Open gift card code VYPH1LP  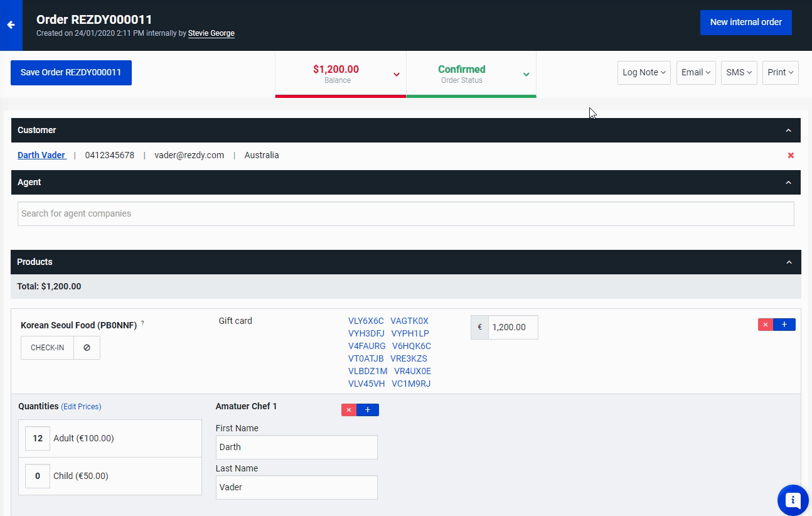tap(410, 333)
